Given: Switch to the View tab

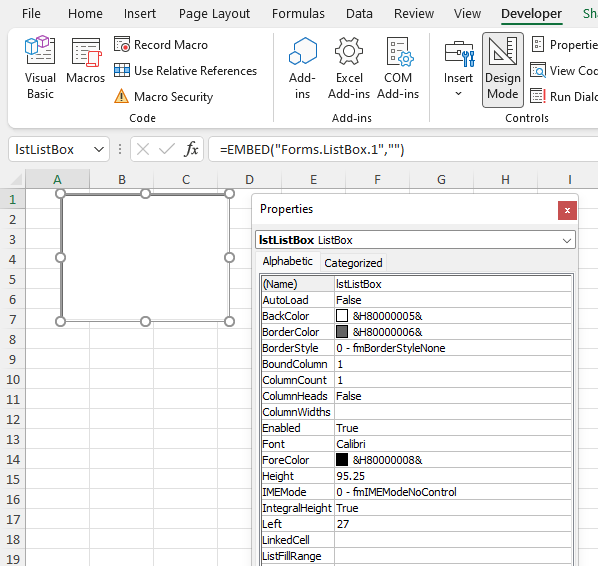Looking at the screenshot, I should 467,14.
